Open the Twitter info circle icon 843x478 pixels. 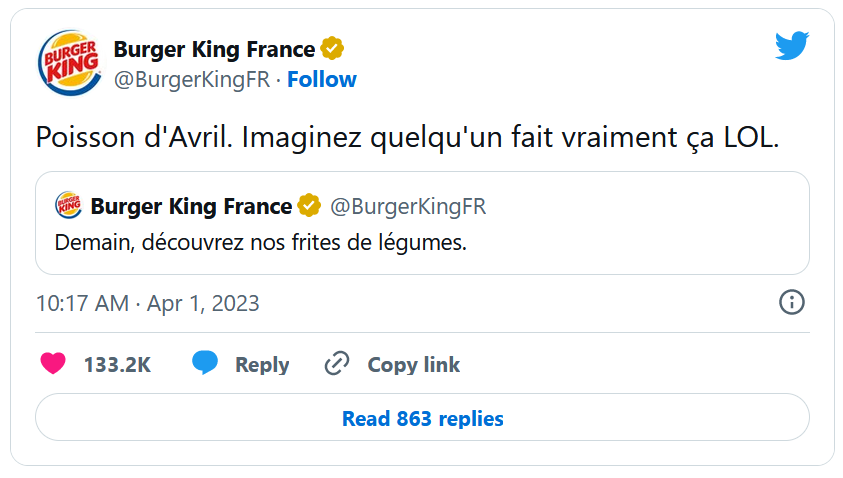point(791,302)
